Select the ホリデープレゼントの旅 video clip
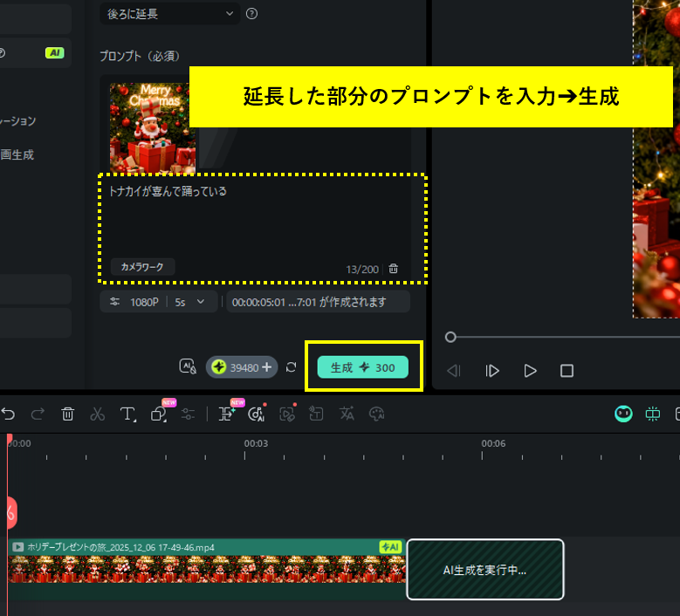Image resolution: width=680 pixels, height=616 pixels. pyautogui.click(x=206, y=569)
